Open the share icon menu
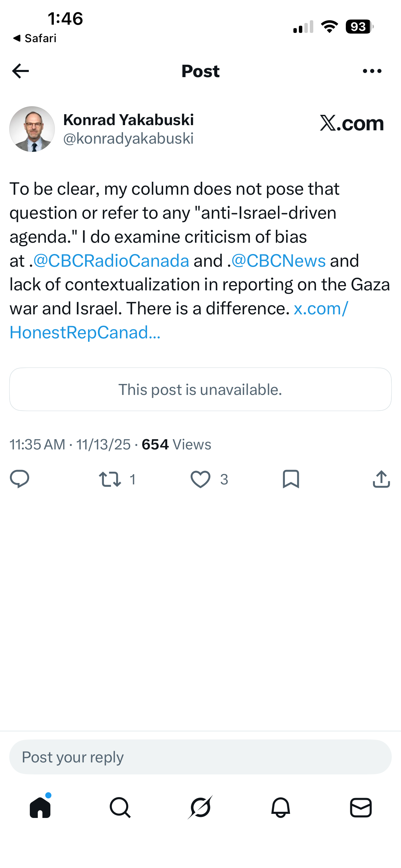The width and height of the screenshot is (401, 868). pos(381,479)
